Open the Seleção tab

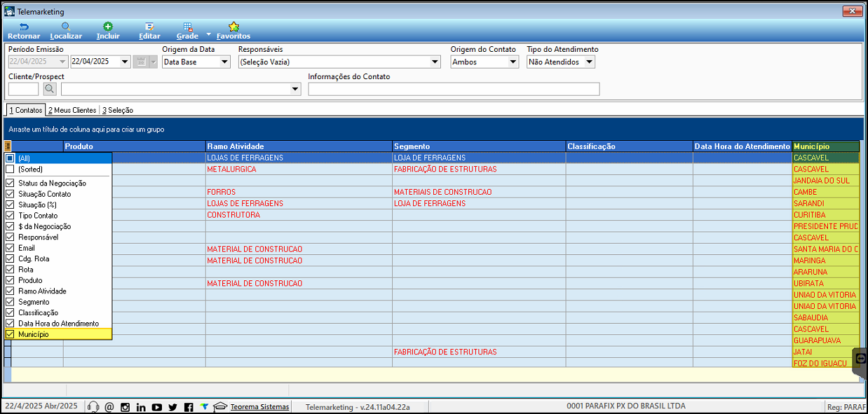118,110
